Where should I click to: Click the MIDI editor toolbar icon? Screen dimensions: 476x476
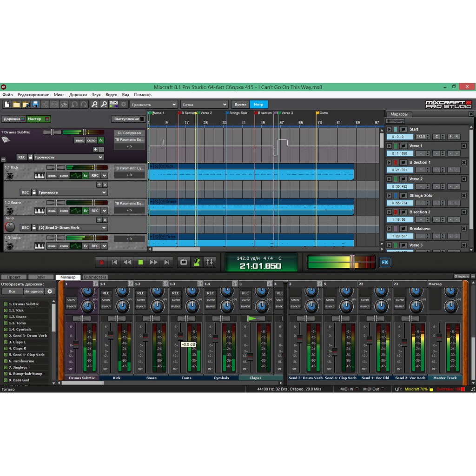tap(113, 105)
